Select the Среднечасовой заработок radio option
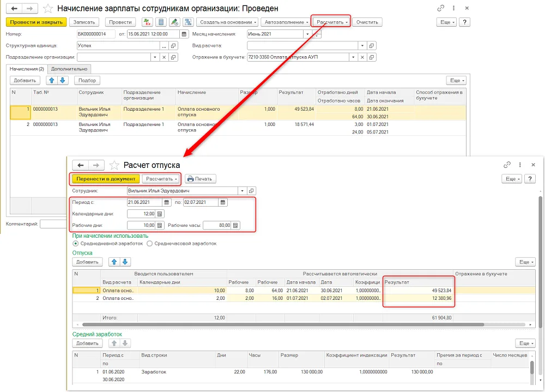 (149, 244)
